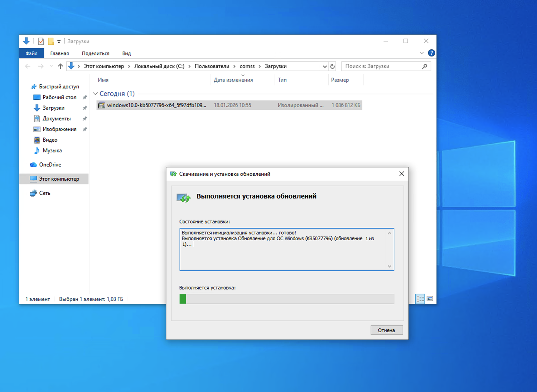The width and height of the screenshot is (537, 392).
Task: Go to comss in the address bar
Action: click(x=247, y=66)
